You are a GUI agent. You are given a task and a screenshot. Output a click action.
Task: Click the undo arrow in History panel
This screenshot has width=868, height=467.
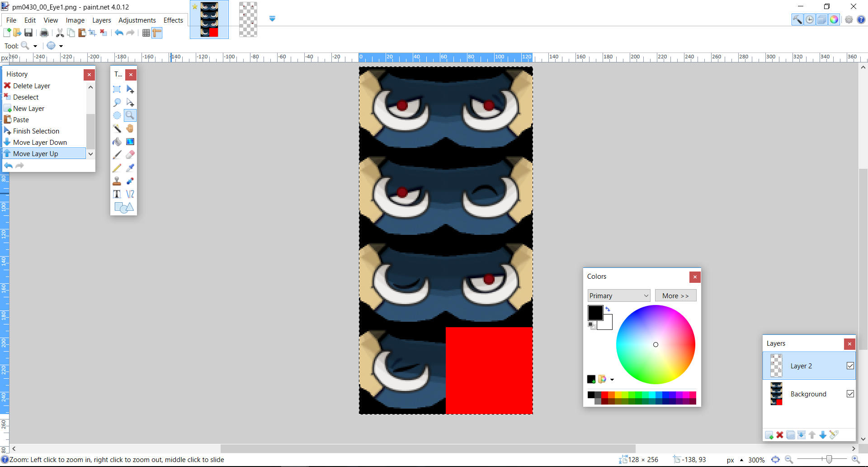[x=9, y=166]
